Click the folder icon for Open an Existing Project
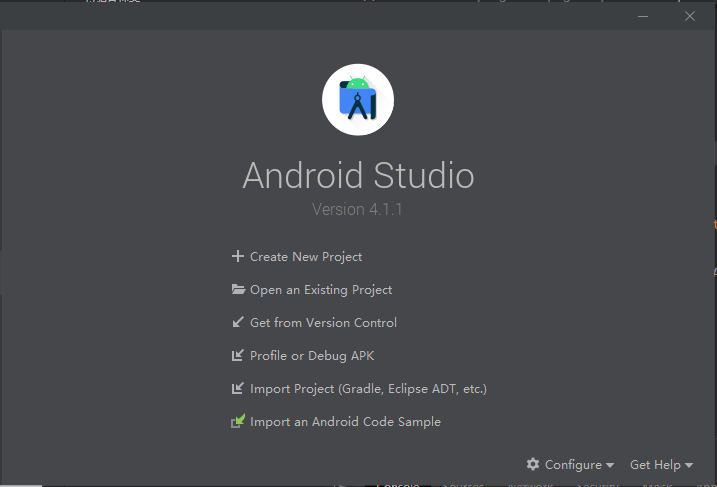Viewport: 717px width, 487px height. pos(238,289)
